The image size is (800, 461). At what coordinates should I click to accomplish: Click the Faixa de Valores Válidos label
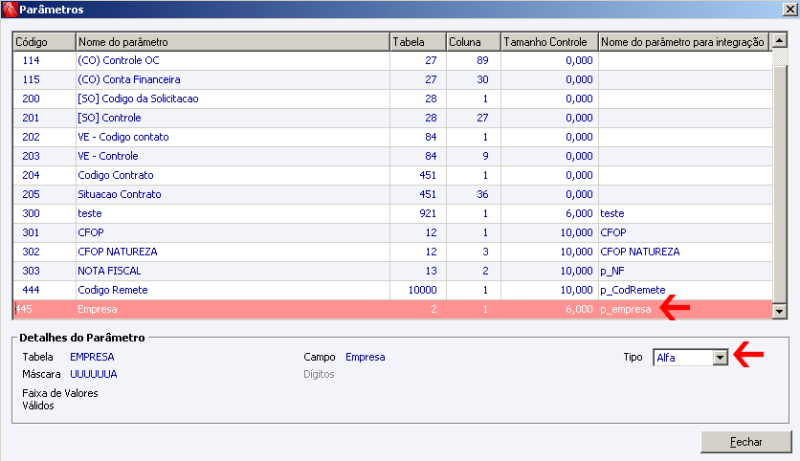coord(60,399)
